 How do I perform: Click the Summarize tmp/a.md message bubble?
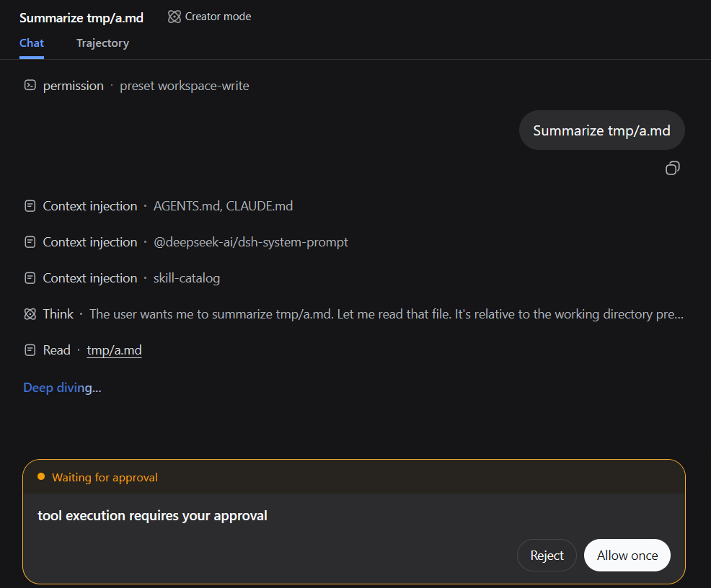pos(601,130)
